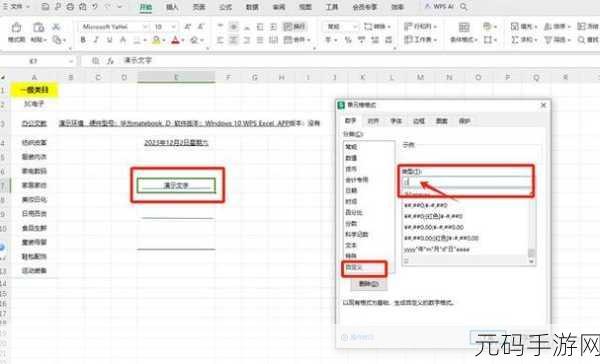Click the WPS AI button
Image resolution: width=600 pixels, height=364 pixels.
point(440,7)
